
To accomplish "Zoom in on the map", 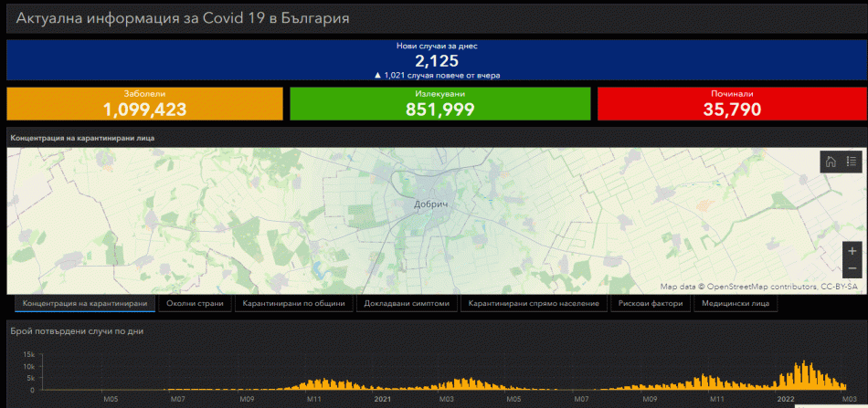I will click(x=852, y=250).
